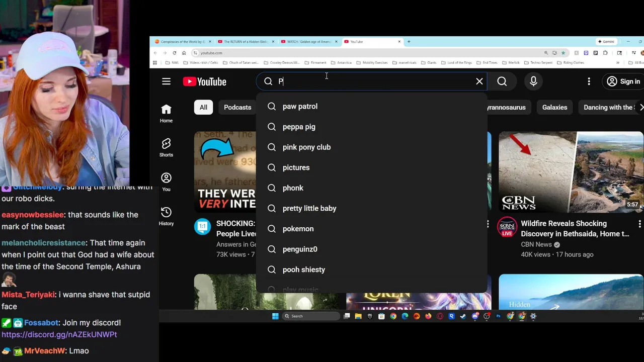Select the Galaxies filter chip
644x362 pixels.
pyautogui.click(x=554, y=107)
